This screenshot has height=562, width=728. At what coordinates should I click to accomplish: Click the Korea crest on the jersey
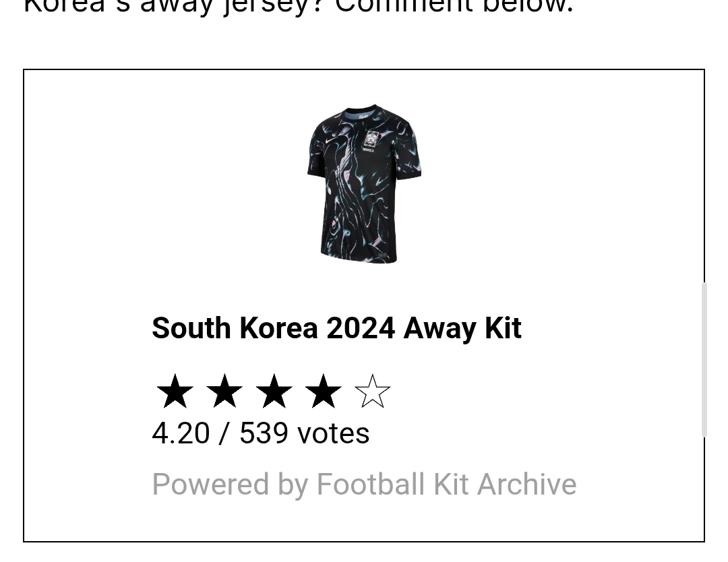[x=371, y=140]
